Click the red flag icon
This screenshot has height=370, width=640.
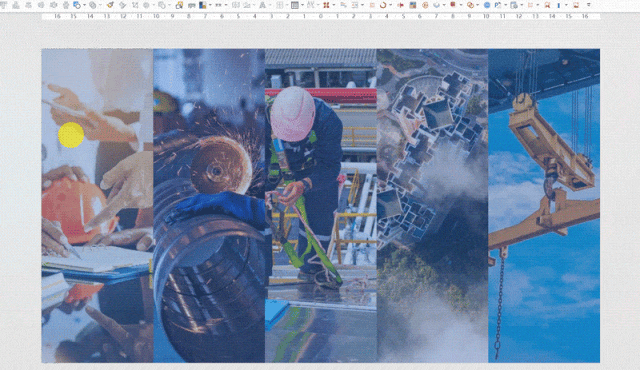400,5
